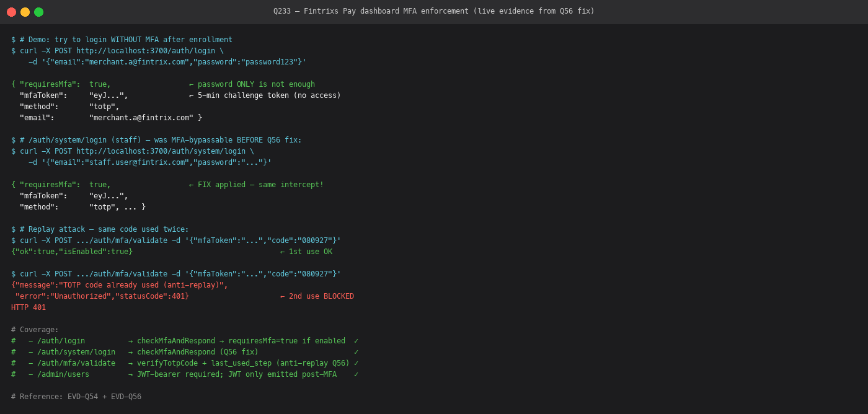Click the line '"method": "totp", ... }'
Image resolution: width=868 pixels, height=414 pixels.
(82, 207)
